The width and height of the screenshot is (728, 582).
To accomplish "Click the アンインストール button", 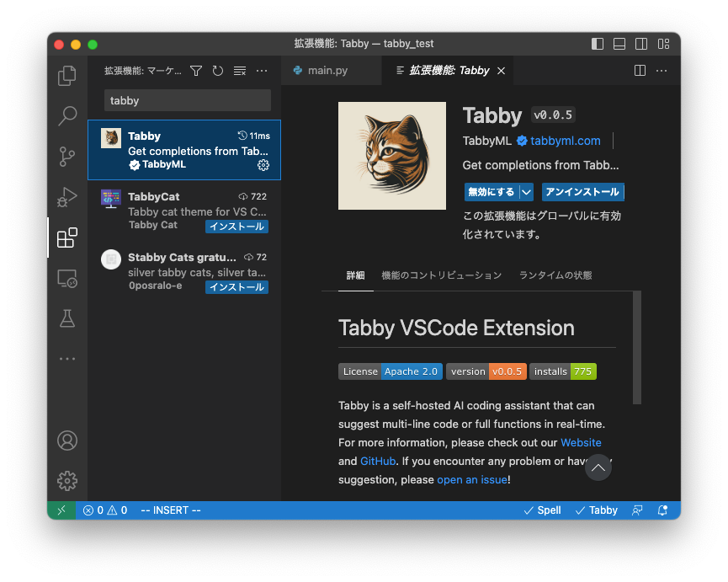I will pyautogui.click(x=582, y=192).
